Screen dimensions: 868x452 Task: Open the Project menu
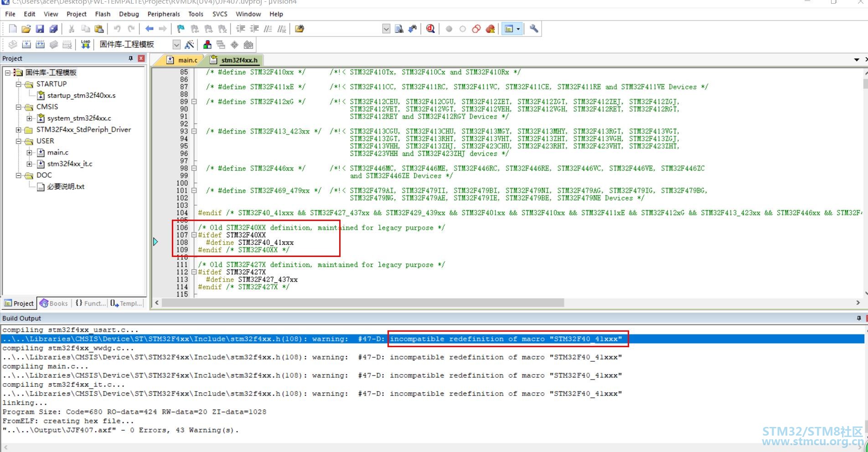pos(76,14)
